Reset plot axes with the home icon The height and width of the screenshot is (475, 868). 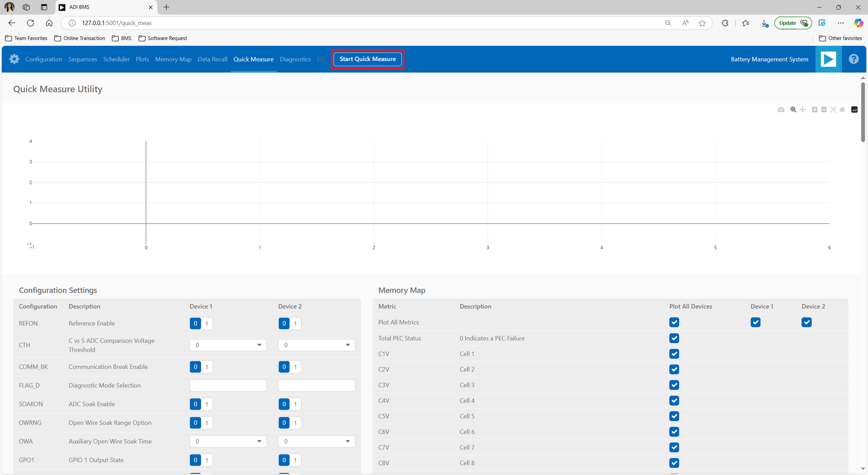(842, 110)
